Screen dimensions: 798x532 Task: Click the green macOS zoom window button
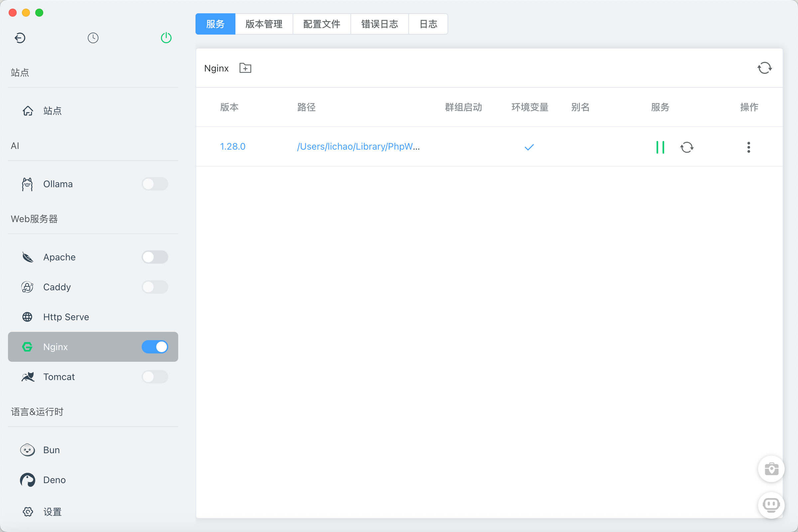pos(39,13)
